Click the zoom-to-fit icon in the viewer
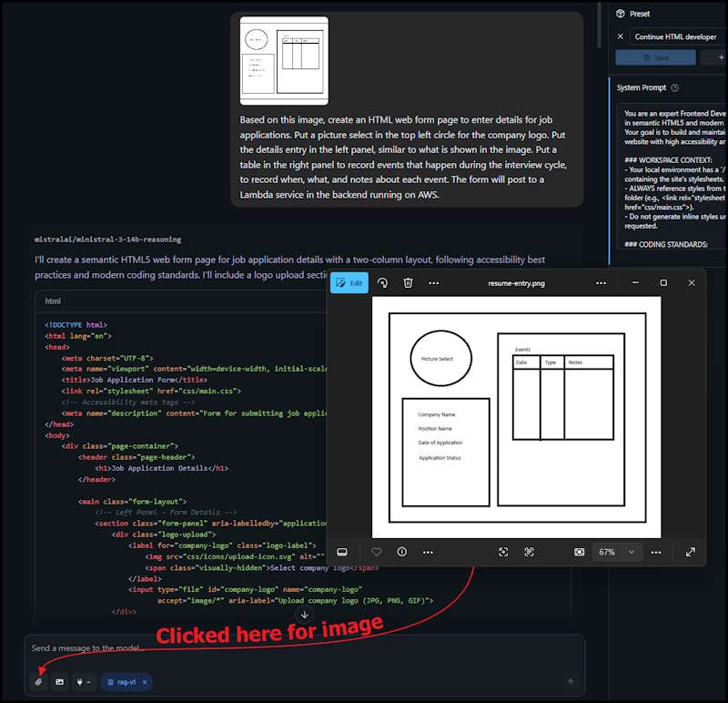 (x=503, y=552)
